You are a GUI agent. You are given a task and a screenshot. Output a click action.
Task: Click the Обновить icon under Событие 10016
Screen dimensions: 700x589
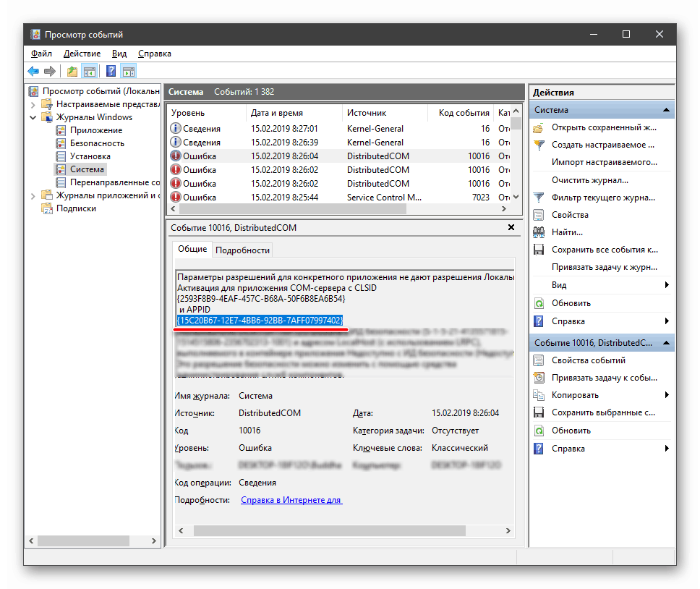pyautogui.click(x=539, y=431)
